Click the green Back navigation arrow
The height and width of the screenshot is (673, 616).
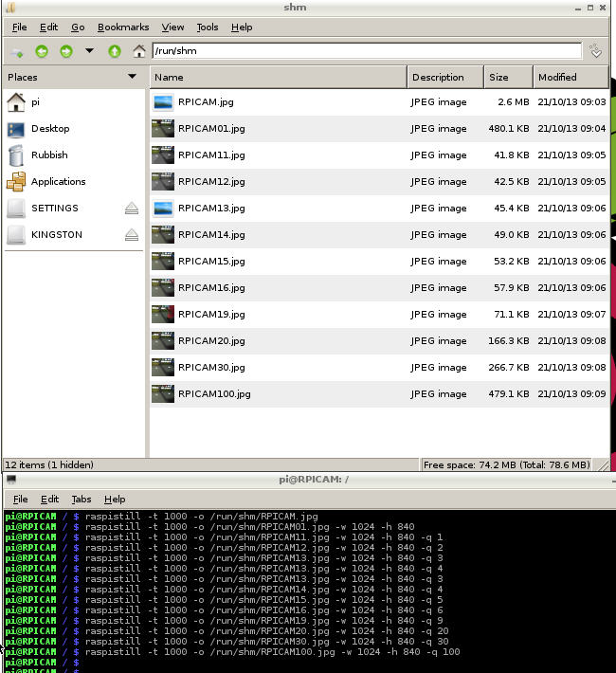(42, 51)
